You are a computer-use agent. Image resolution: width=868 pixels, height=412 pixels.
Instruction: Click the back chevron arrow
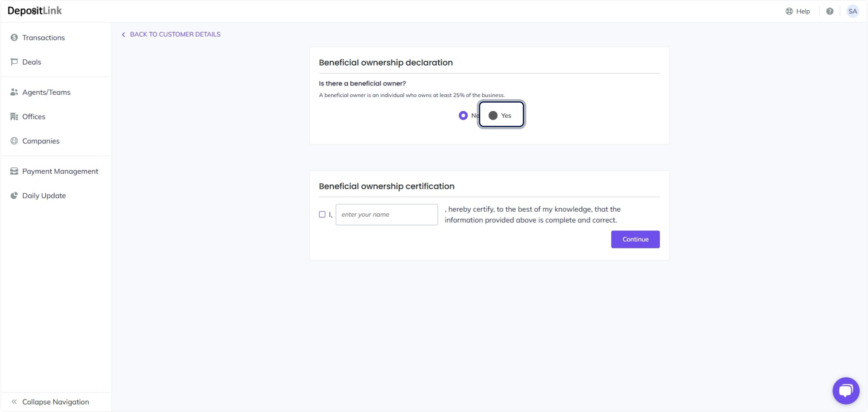click(123, 35)
